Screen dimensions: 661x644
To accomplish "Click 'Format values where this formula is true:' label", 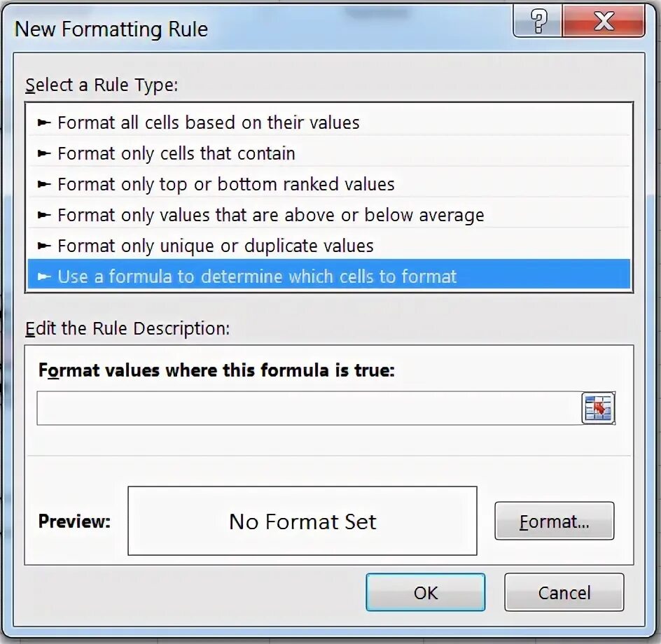I will tap(216, 370).
